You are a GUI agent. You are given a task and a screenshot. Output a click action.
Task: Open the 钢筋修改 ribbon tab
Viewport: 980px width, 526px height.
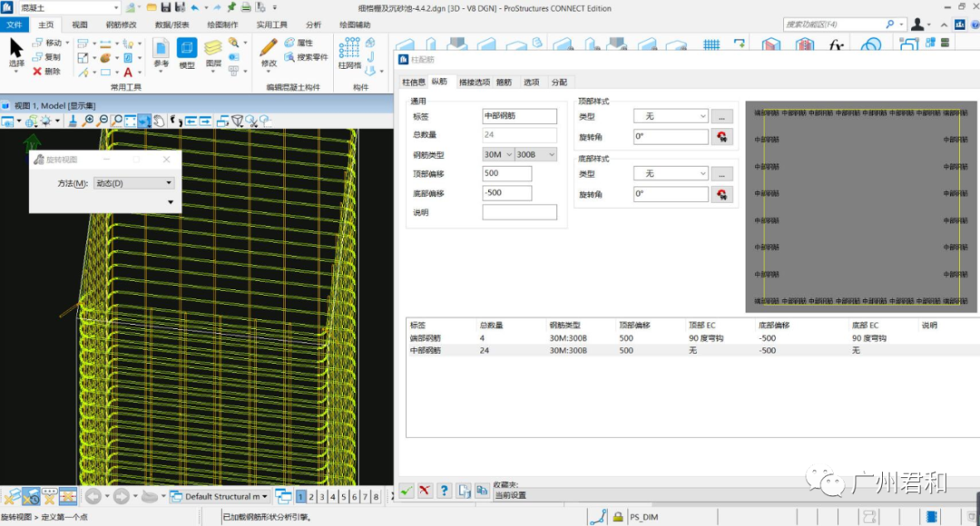point(121,24)
